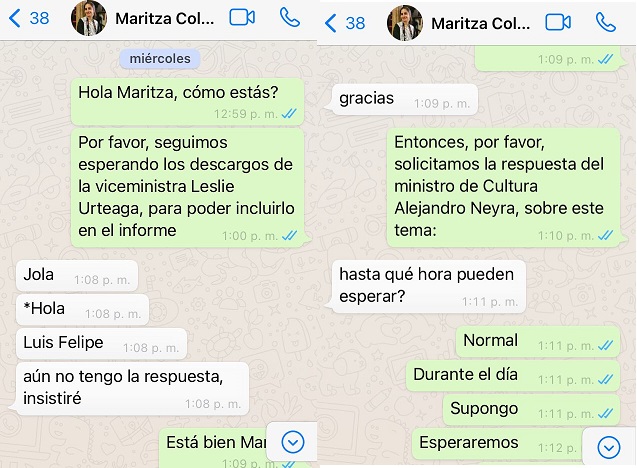This screenshot has height=468, width=637.
Task: Jump to latest messages in left chat
Action: [x=292, y=442]
